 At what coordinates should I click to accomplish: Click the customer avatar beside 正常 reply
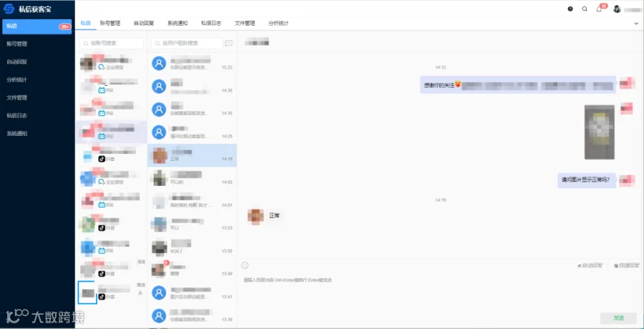[255, 217]
